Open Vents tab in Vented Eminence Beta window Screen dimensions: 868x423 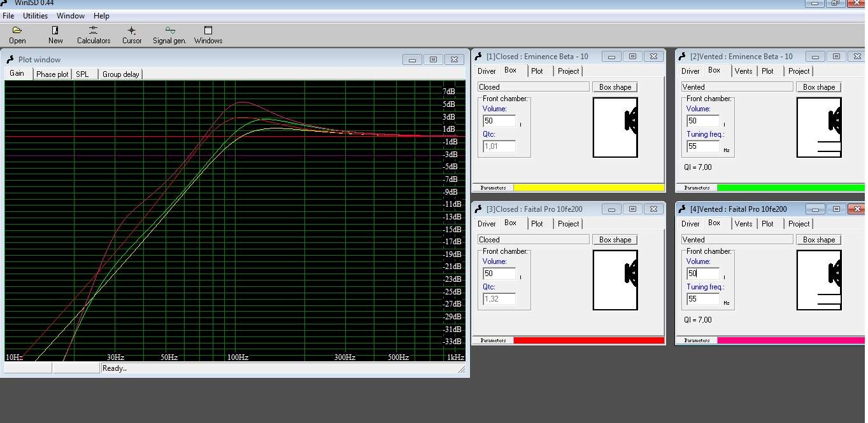pos(743,71)
